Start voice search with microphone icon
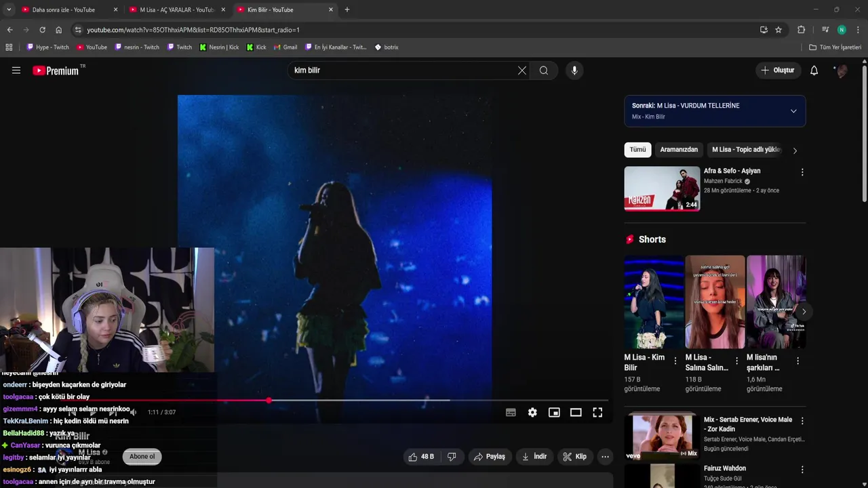The width and height of the screenshot is (868, 488). pos(574,70)
